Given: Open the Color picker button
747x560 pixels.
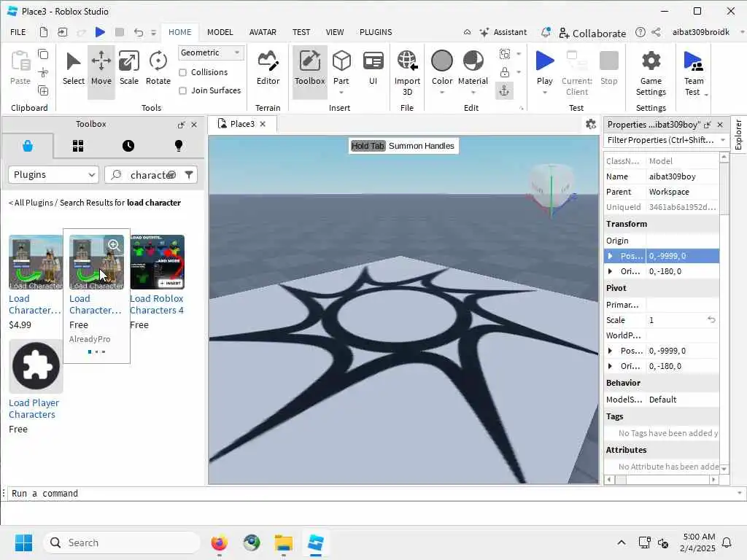Looking at the screenshot, I should point(441,69).
